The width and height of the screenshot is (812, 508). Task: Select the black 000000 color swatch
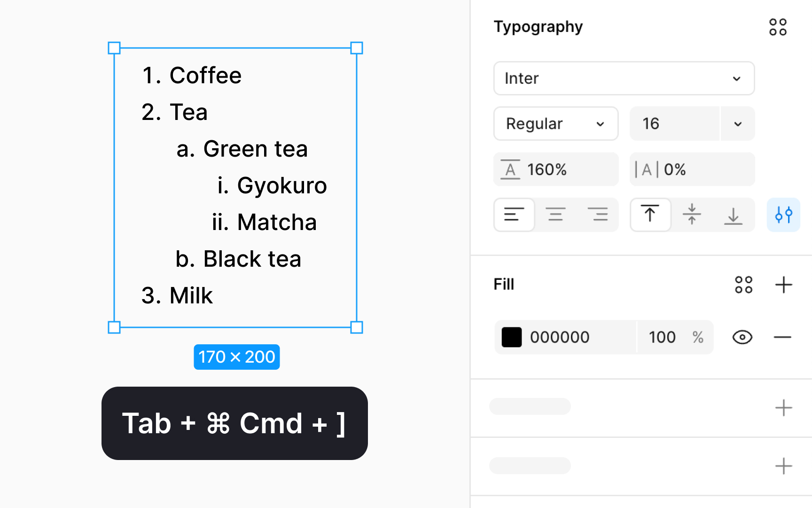point(512,337)
